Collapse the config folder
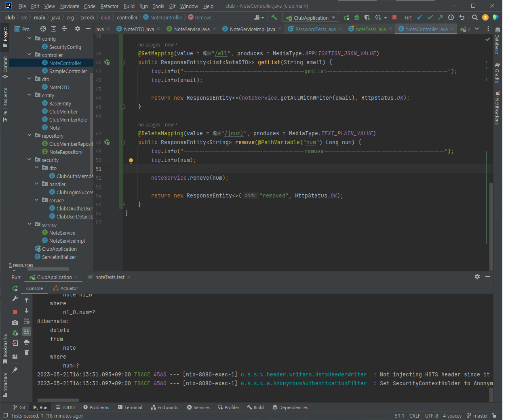 (x=29, y=38)
